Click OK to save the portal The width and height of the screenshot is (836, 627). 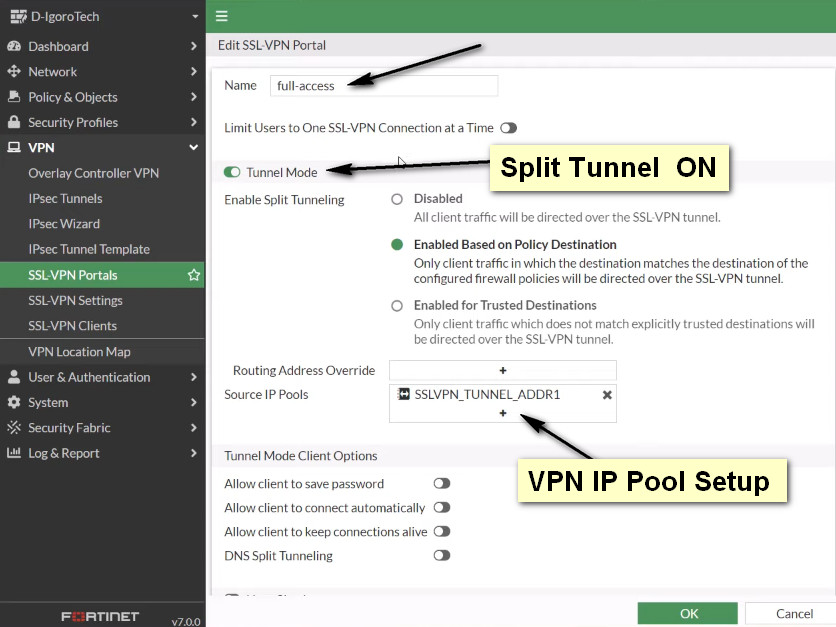(688, 614)
